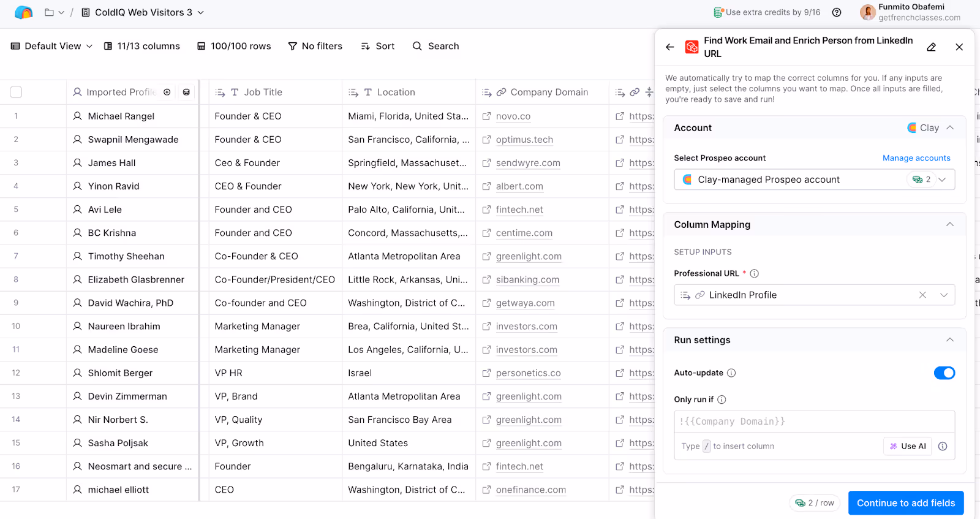
Task: Select the Michael Rangel profile cell
Action: click(132, 116)
